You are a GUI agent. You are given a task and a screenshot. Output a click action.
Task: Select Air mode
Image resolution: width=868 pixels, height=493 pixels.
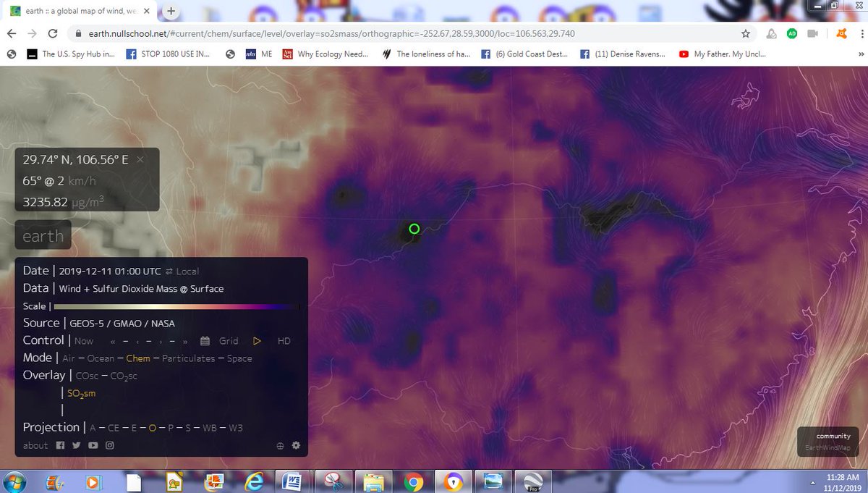pyautogui.click(x=69, y=358)
